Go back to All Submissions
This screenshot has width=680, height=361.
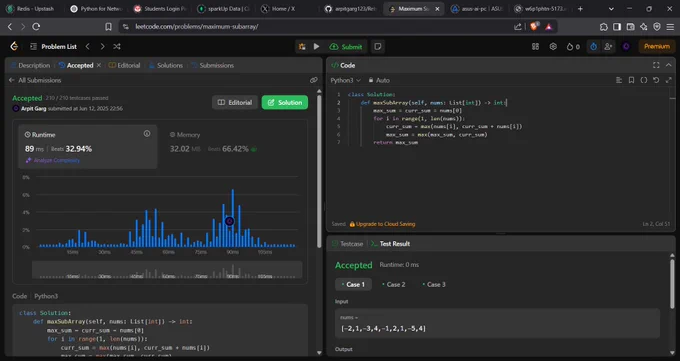35,80
